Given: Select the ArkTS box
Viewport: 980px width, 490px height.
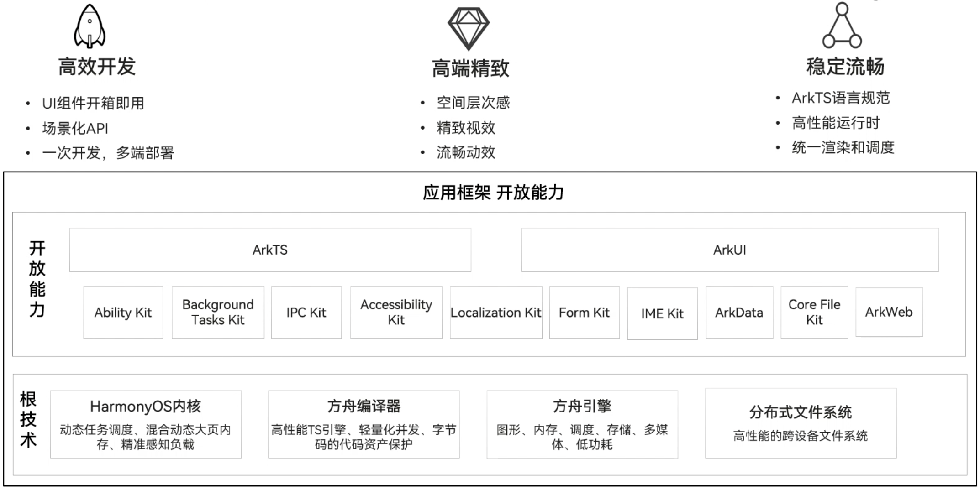Looking at the screenshot, I should click(270, 250).
